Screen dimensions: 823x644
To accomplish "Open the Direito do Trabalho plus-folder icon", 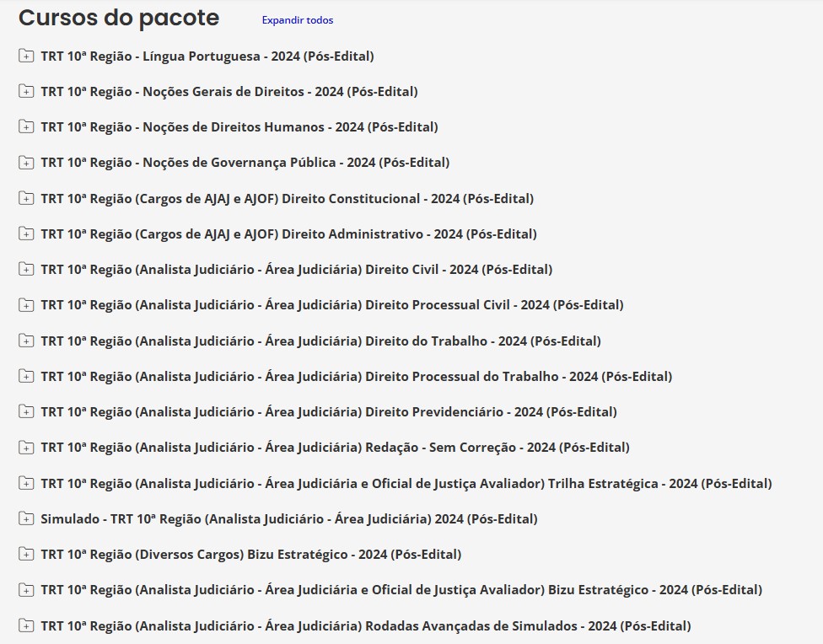I will 25,341.
